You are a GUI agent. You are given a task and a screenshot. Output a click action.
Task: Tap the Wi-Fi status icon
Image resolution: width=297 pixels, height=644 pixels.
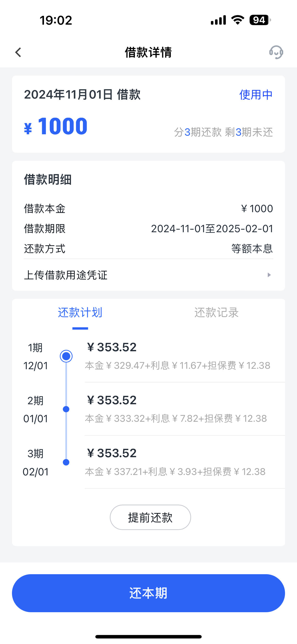click(238, 20)
